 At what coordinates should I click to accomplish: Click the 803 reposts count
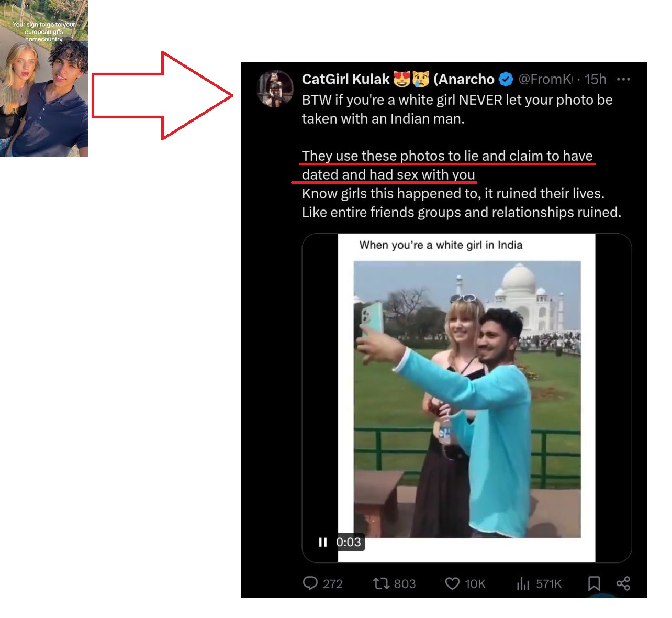(405, 583)
